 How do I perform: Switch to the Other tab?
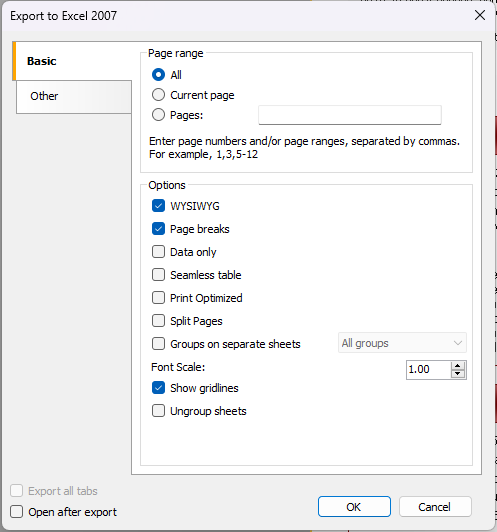[x=74, y=96]
